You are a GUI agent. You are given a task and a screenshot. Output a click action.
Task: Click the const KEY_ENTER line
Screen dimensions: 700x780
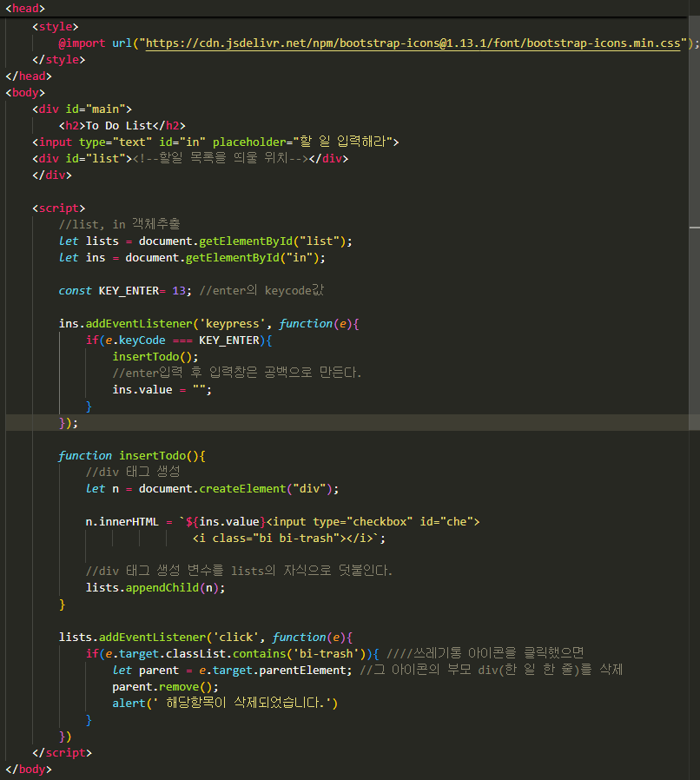point(192,290)
